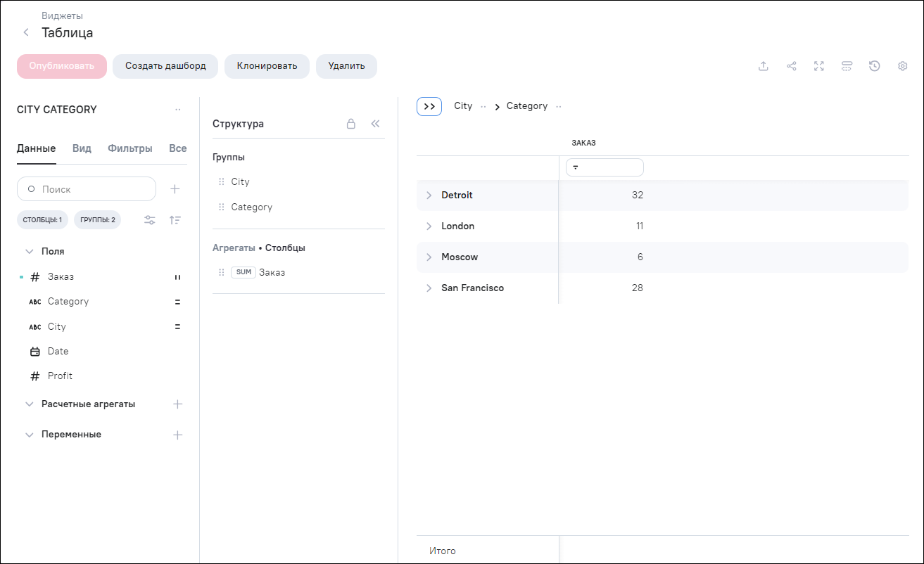Go back with the arrow beside Таблица

[x=26, y=32]
